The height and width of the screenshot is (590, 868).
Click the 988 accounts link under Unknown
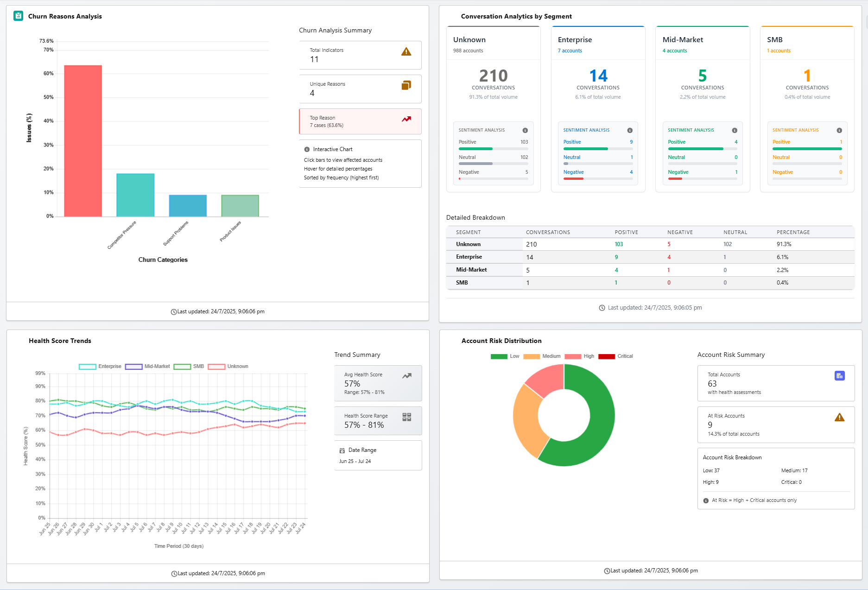pyautogui.click(x=469, y=51)
